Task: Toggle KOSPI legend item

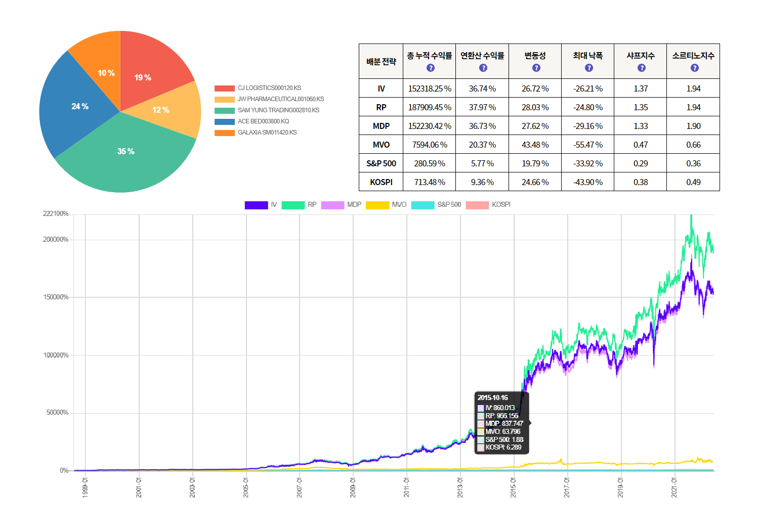Action: tap(487, 205)
